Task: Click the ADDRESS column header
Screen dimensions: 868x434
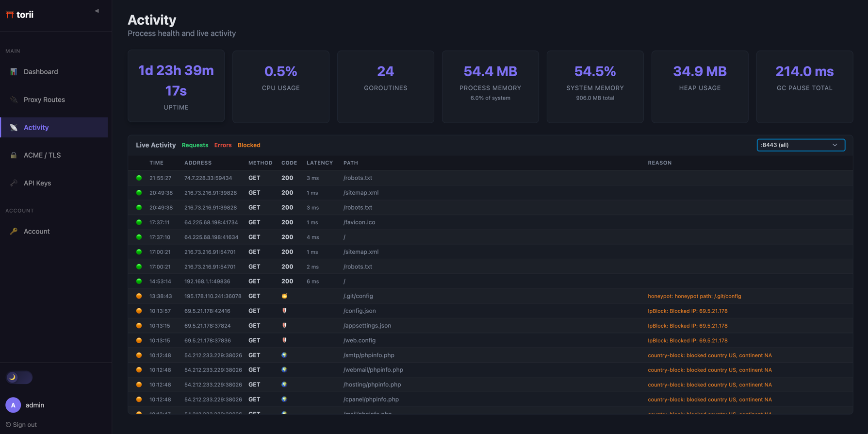Action: click(198, 163)
